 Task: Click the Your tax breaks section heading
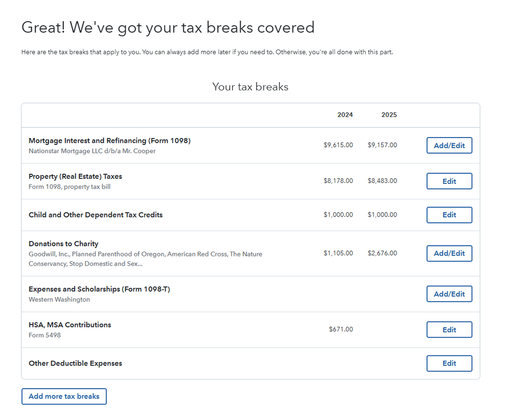250,87
